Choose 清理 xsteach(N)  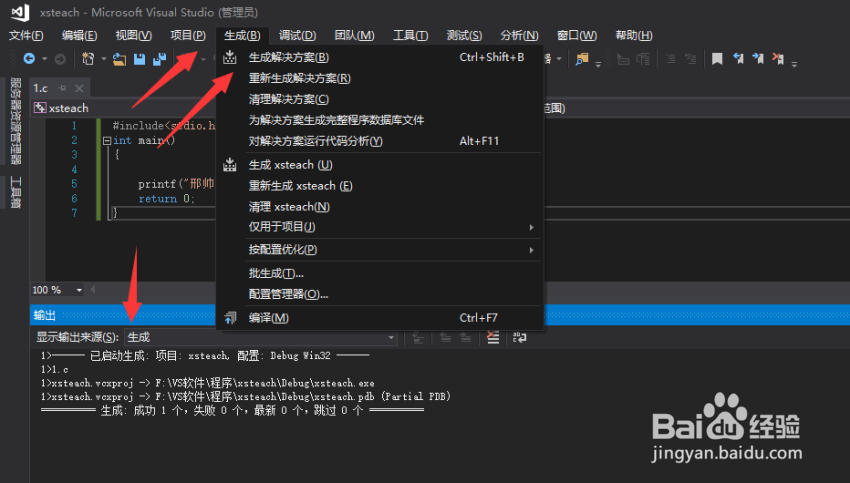click(x=380, y=207)
